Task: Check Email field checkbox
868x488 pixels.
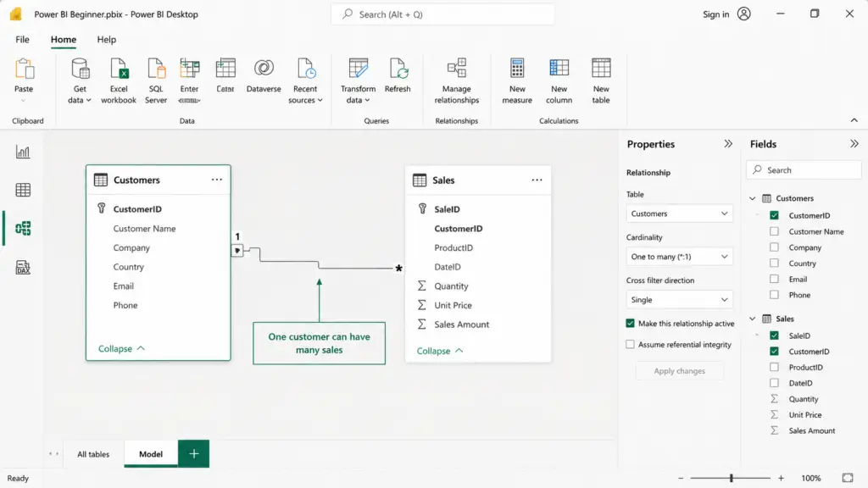Action: tap(774, 279)
